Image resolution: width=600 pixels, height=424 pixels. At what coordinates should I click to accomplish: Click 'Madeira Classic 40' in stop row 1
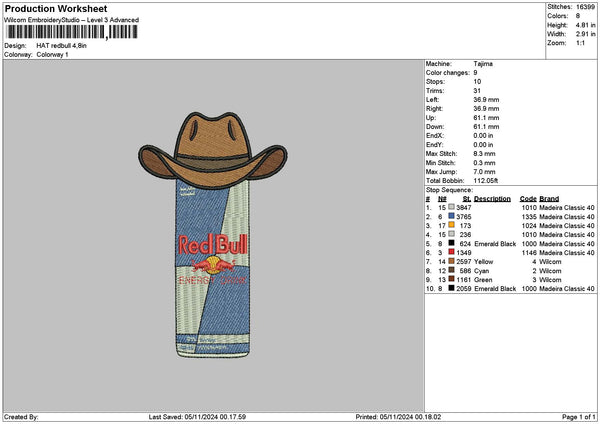(567, 208)
